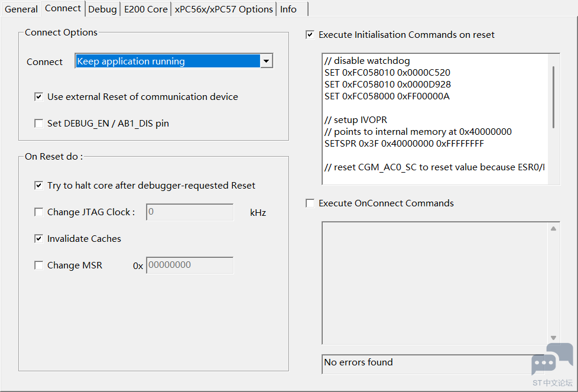This screenshot has height=392, width=578.
Task: Select the Connect tab
Action: pyautogui.click(x=63, y=8)
